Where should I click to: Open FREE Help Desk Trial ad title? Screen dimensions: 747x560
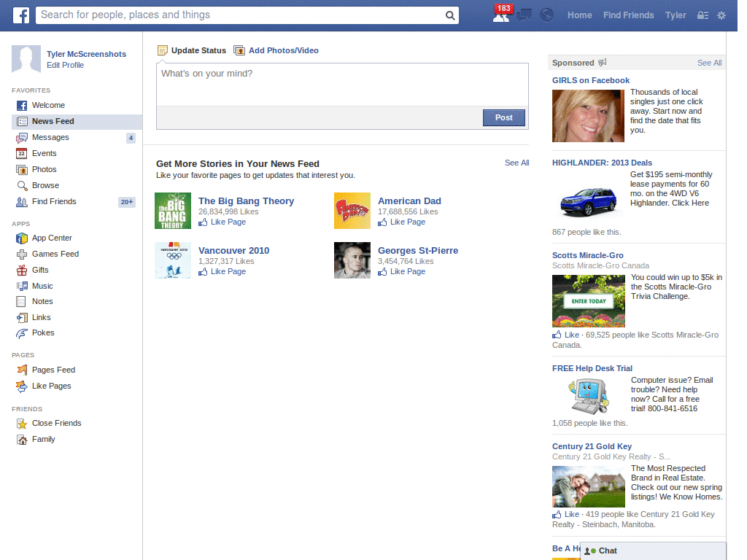(x=592, y=368)
